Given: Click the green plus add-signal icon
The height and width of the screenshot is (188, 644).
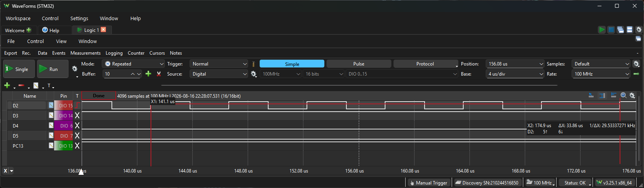Looking at the screenshot, I should pyautogui.click(x=7, y=85).
